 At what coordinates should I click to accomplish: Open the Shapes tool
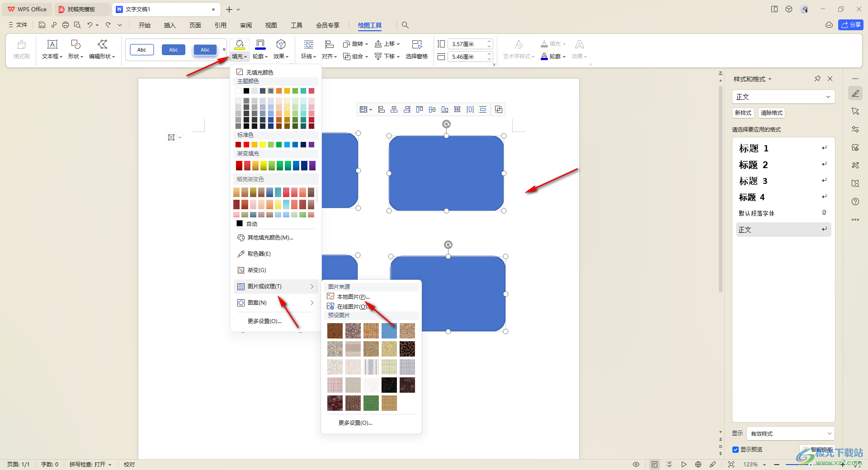(x=75, y=49)
